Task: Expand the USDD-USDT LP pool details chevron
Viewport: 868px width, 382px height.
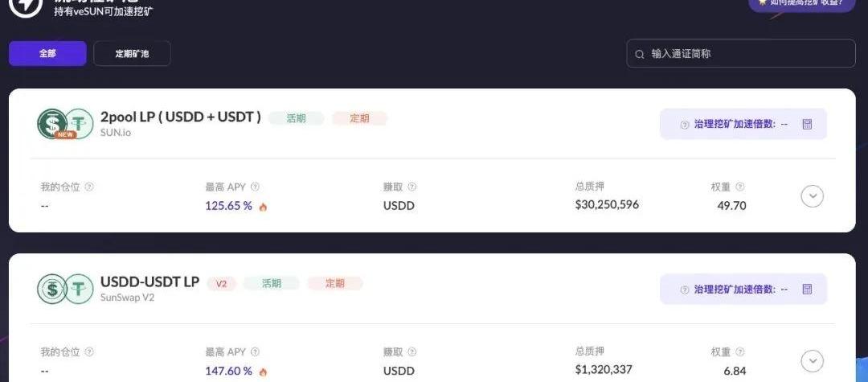Action: click(812, 361)
